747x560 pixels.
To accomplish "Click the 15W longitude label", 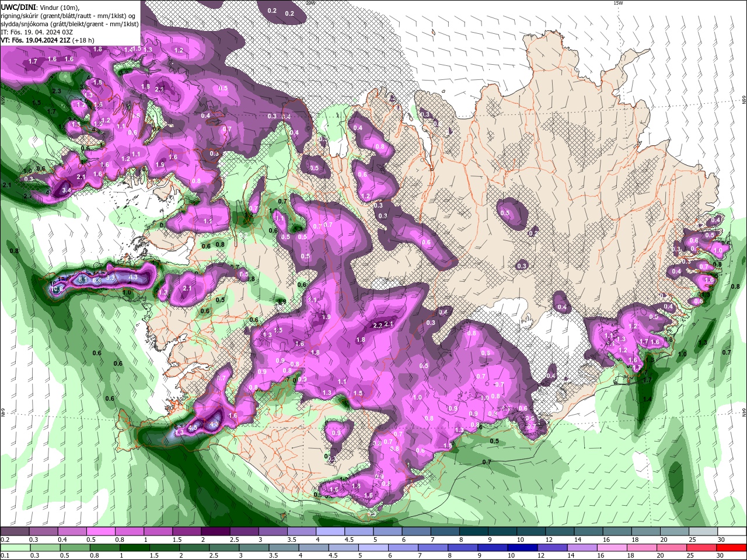I will pyautogui.click(x=618, y=3).
